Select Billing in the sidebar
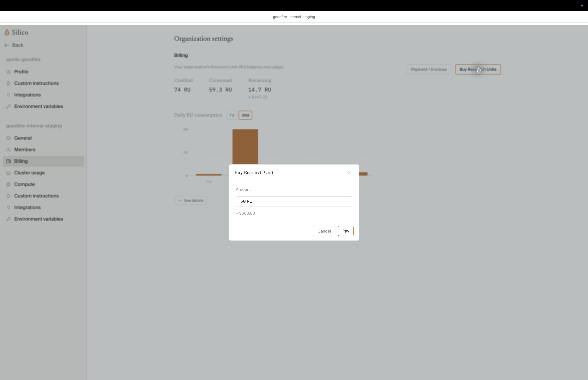Viewport: 588px width, 380px height. coord(43,161)
